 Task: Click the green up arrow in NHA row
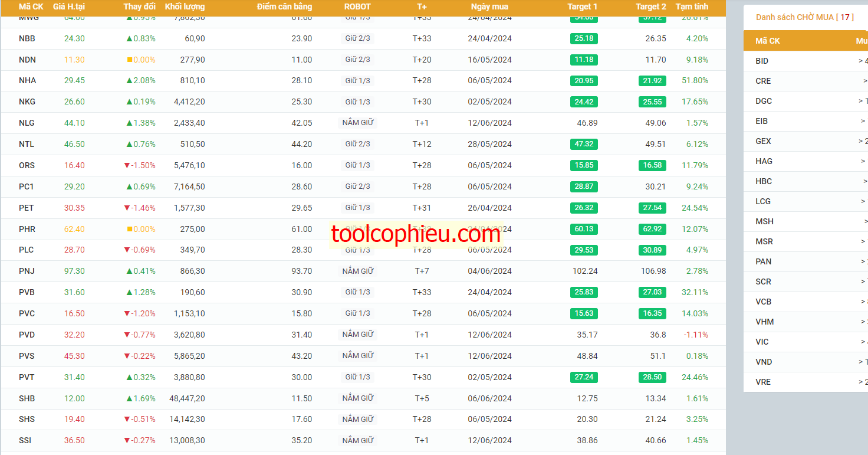129,81
